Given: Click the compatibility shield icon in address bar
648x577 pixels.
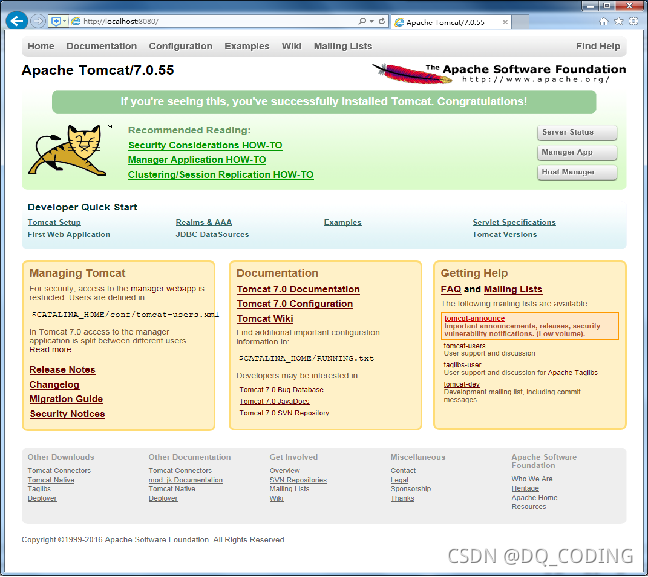Looking at the screenshot, I should tap(56, 21).
